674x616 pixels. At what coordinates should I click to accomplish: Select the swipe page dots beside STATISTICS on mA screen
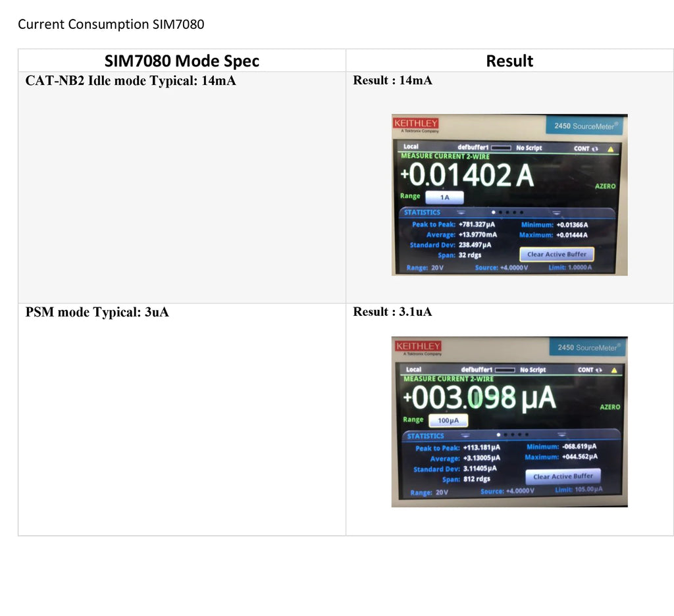(x=507, y=213)
